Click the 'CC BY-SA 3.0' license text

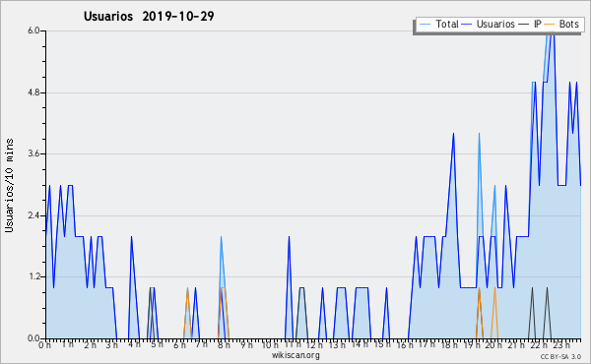click(560, 356)
